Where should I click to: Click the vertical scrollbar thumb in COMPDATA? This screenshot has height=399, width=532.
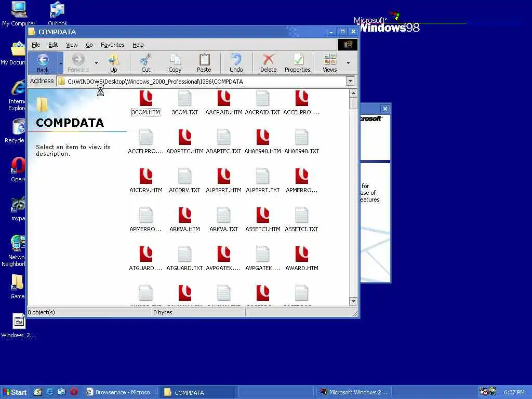point(353,103)
